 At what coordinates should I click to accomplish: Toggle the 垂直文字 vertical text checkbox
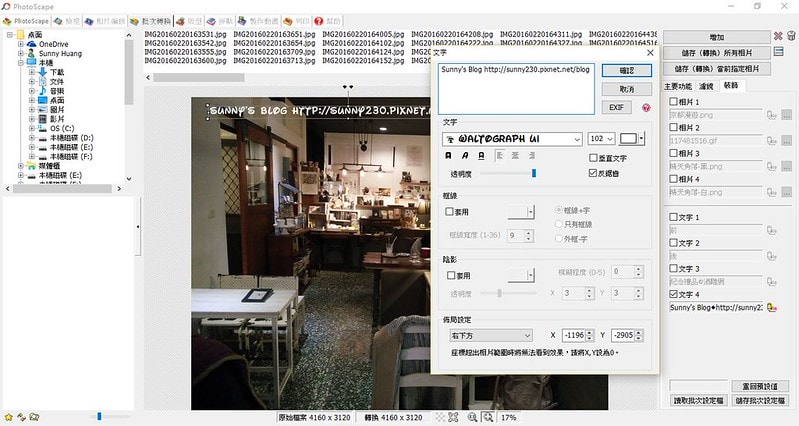pos(593,158)
